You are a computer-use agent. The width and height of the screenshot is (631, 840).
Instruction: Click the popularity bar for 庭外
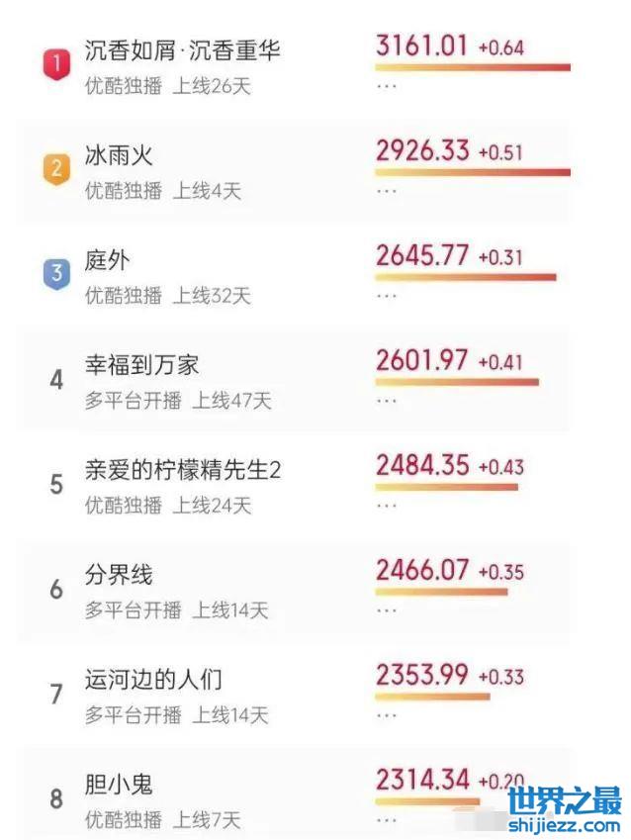[465, 278]
